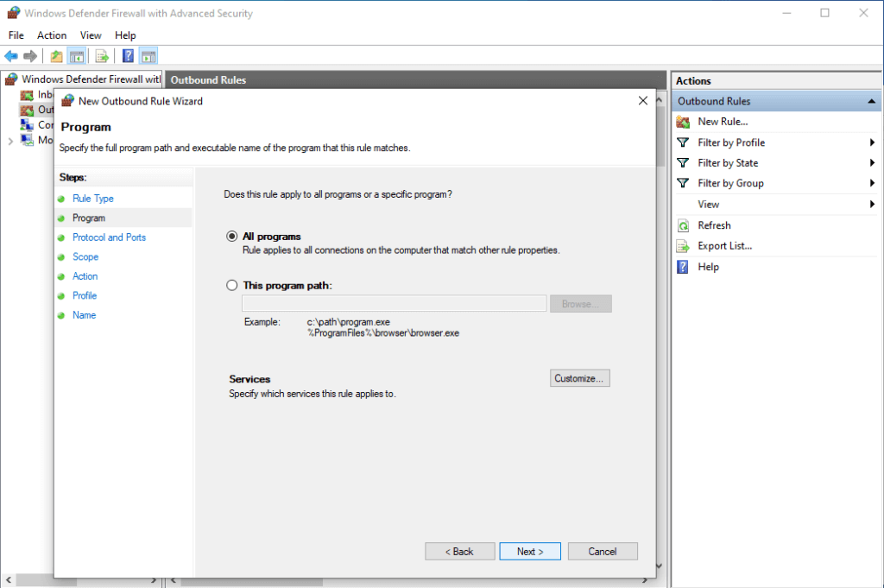Click the New Rule... action
Image resolution: width=884 pixels, height=588 pixels.
(x=723, y=122)
